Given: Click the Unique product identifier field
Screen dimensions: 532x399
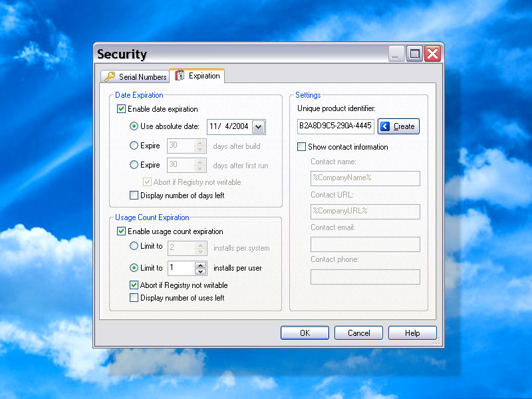Looking at the screenshot, I should point(336,126).
